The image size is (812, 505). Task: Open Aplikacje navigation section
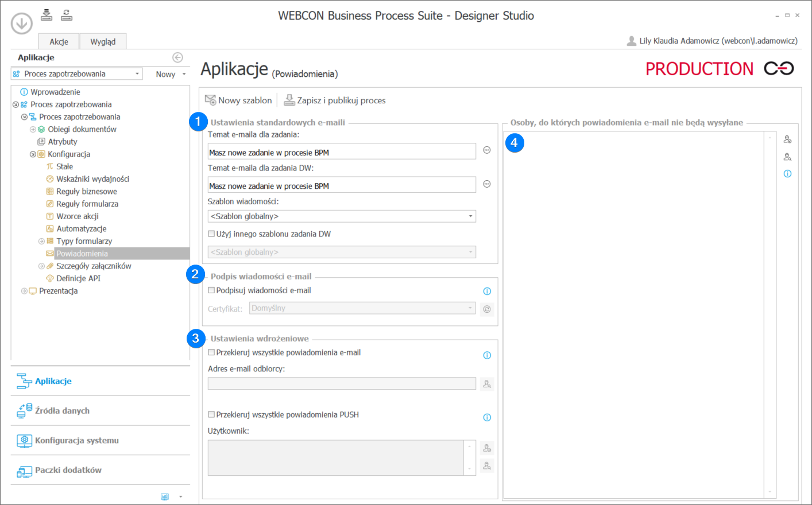(x=100, y=381)
